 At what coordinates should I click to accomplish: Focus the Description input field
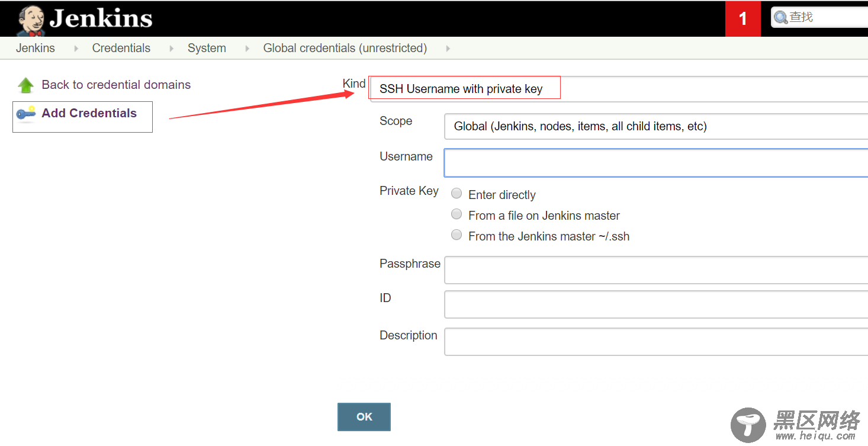point(656,342)
